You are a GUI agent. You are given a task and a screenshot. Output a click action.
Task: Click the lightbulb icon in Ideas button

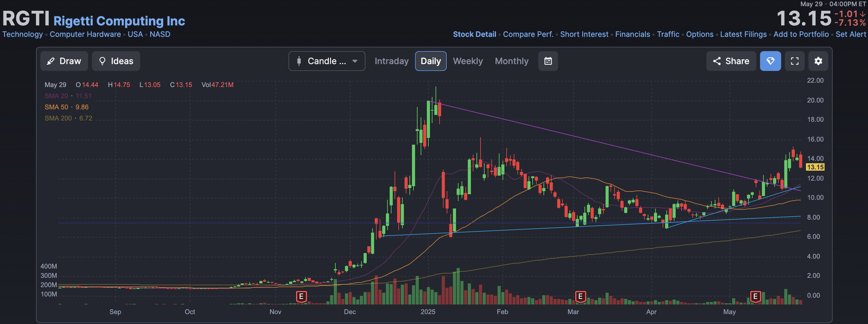point(102,61)
